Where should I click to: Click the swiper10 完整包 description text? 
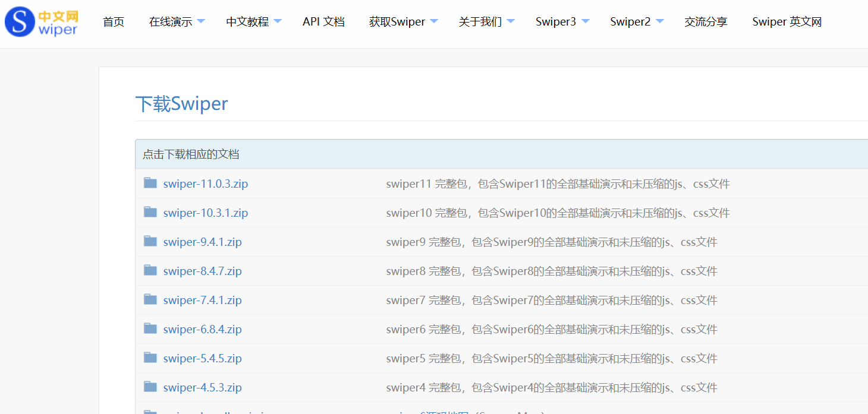(x=558, y=213)
